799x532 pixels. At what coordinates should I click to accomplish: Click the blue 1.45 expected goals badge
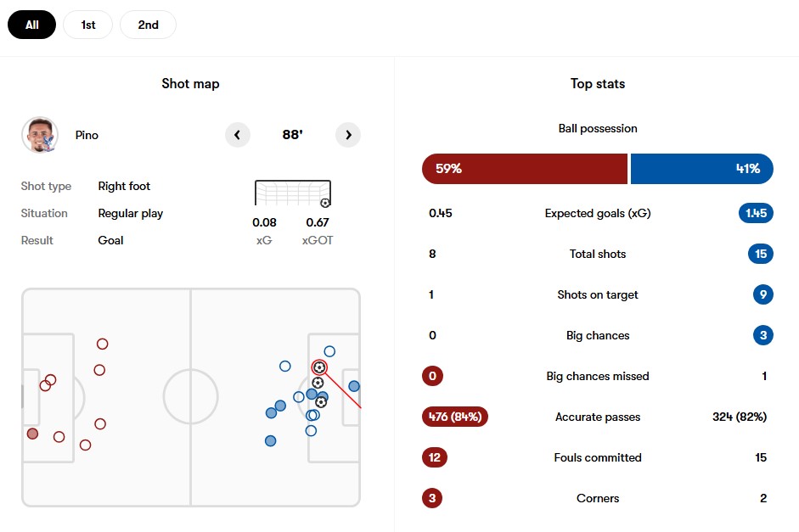[756, 213]
